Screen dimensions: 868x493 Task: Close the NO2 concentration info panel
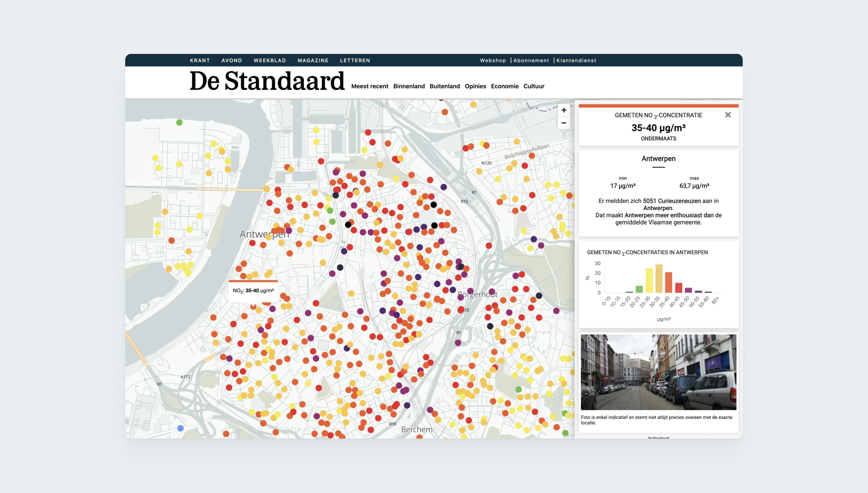click(x=728, y=115)
